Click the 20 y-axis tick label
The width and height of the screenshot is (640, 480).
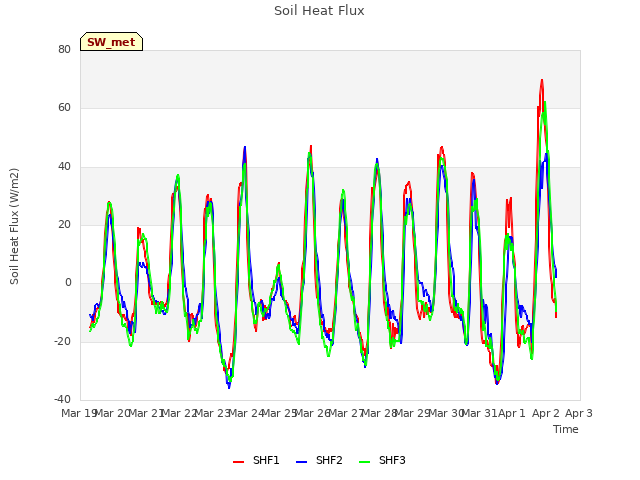pyautogui.click(x=64, y=224)
